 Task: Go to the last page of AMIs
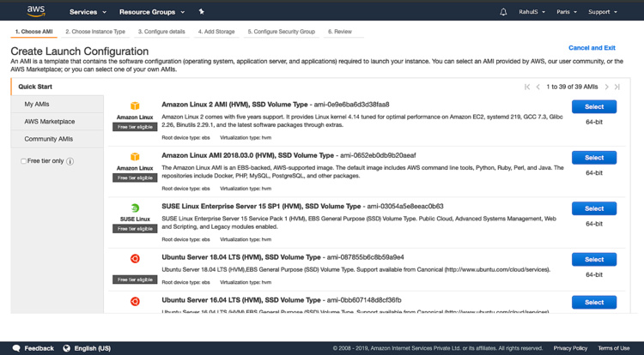click(617, 87)
